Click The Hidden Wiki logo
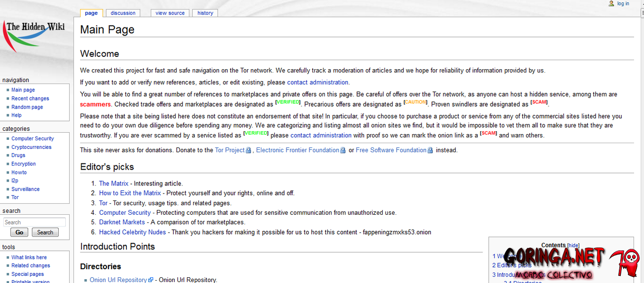Screen dimensions: 644x283 34,36
